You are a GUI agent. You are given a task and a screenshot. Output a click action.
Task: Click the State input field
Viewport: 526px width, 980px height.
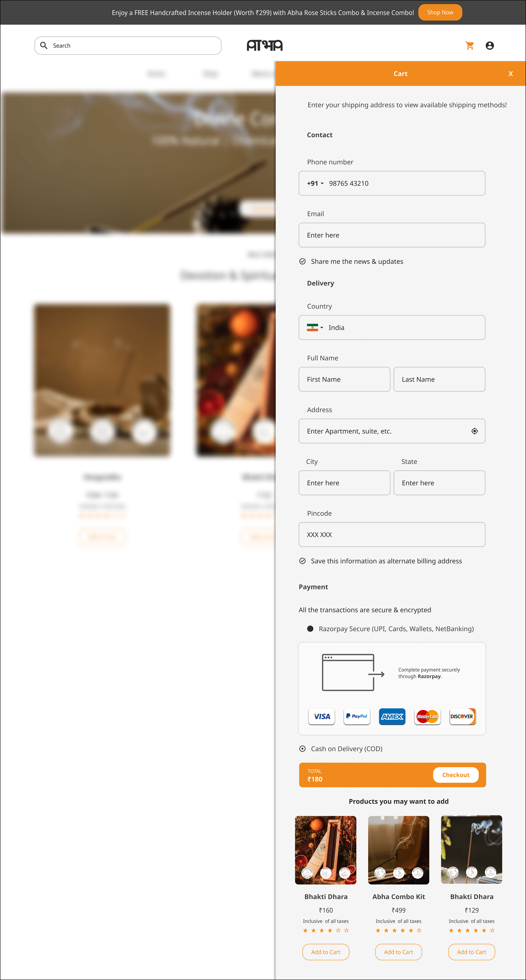[439, 483]
